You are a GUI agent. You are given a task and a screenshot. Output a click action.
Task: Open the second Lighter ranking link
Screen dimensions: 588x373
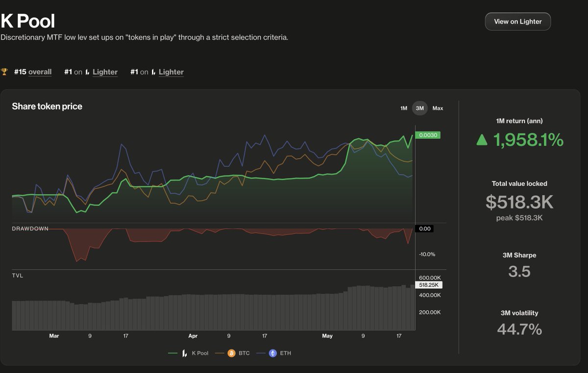[x=171, y=72]
